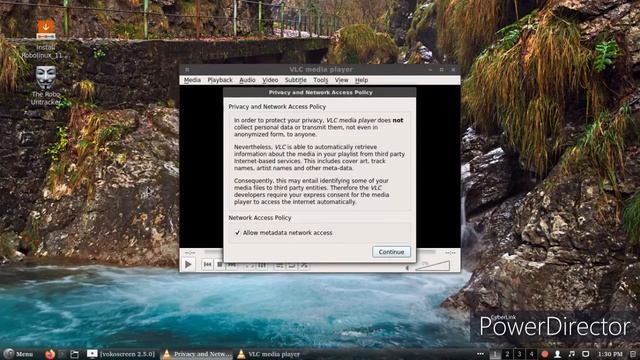640x360 pixels.
Task: Set volume on the VLC volume slider
Action: tap(433, 266)
